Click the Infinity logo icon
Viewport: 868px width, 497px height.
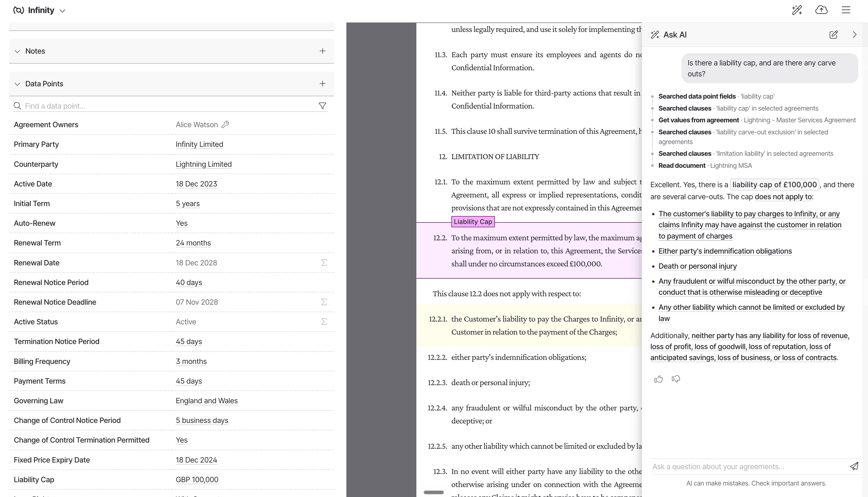point(18,10)
